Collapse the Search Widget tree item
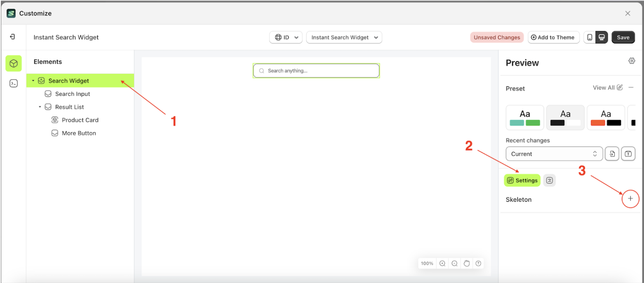This screenshot has width=644, height=283. (x=32, y=81)
